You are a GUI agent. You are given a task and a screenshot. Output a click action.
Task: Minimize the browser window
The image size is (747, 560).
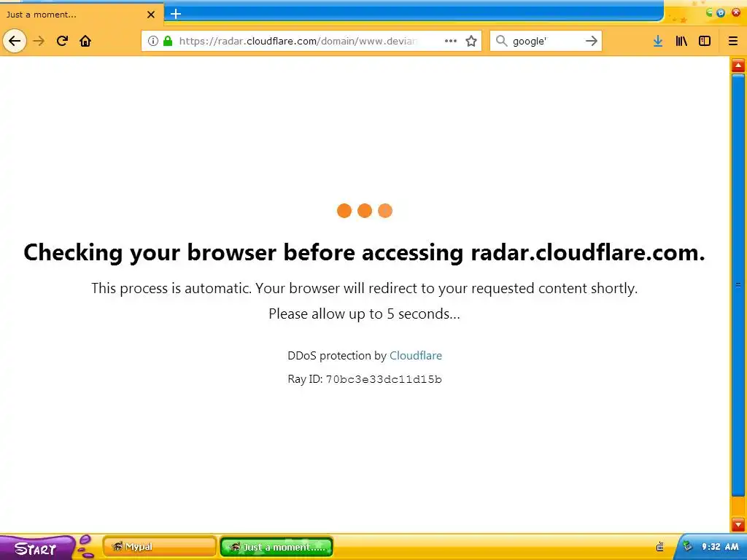709,13
